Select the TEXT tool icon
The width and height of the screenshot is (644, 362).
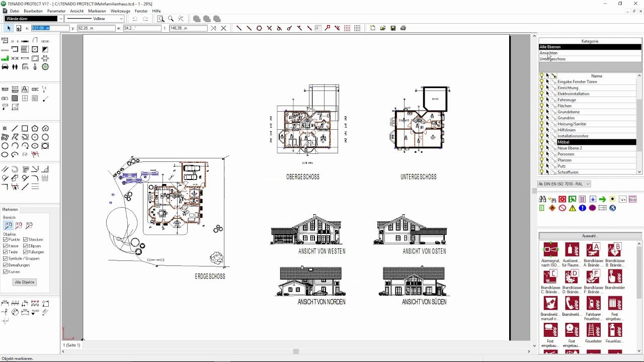5,89
